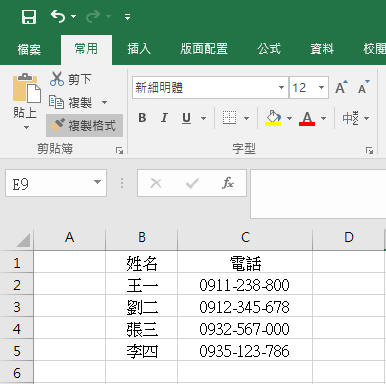Switch to the 常用 tab
The width and height of the screenshot is (386, 384).
[x=86, y=49]
